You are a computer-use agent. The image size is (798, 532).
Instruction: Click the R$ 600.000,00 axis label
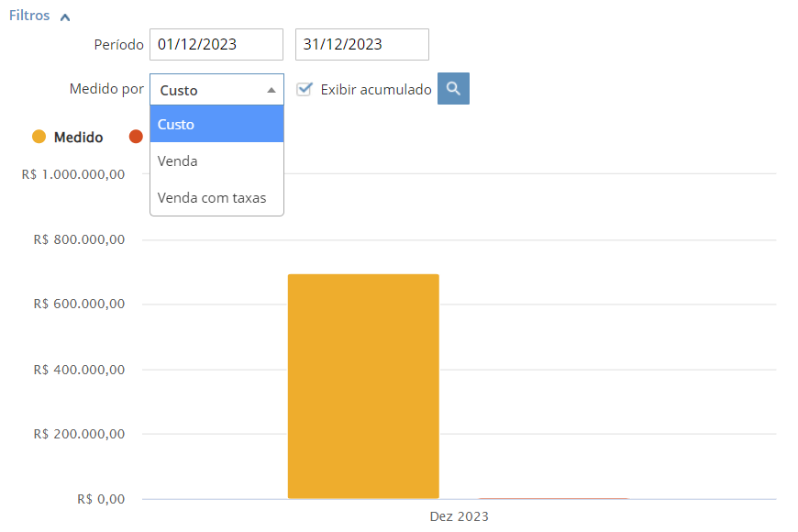coord(79,304)
